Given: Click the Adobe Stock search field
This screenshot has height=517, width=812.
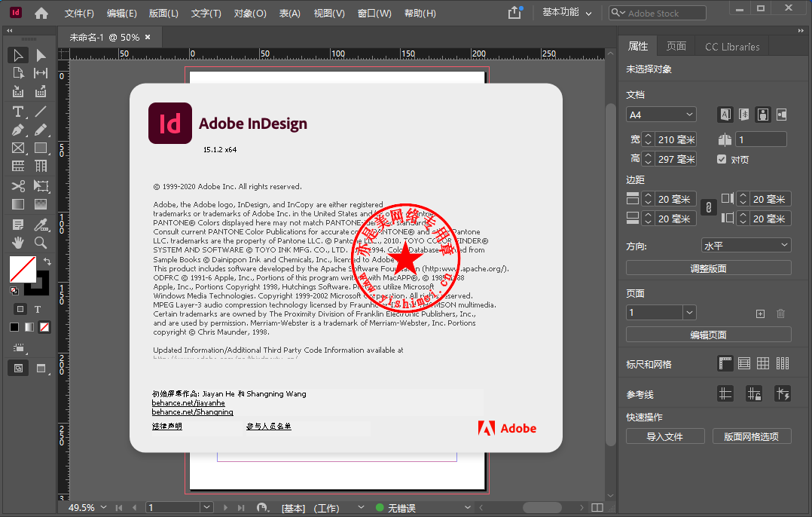Looking at the screenshot, I should pos(657,13).
